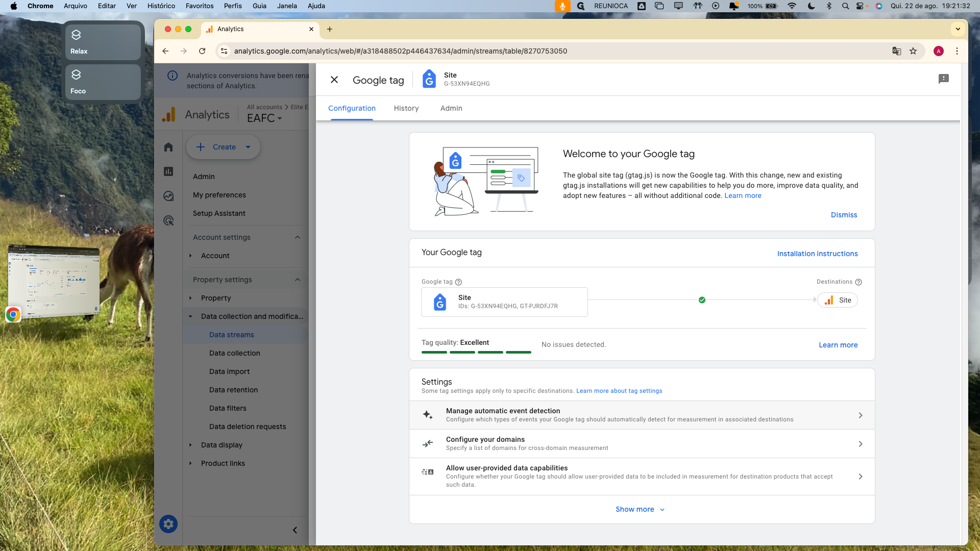Image resolution: width=980 pixels, height=551 pixels.
Task: Select Data collection in sidebar
Action: pos(234,353)
